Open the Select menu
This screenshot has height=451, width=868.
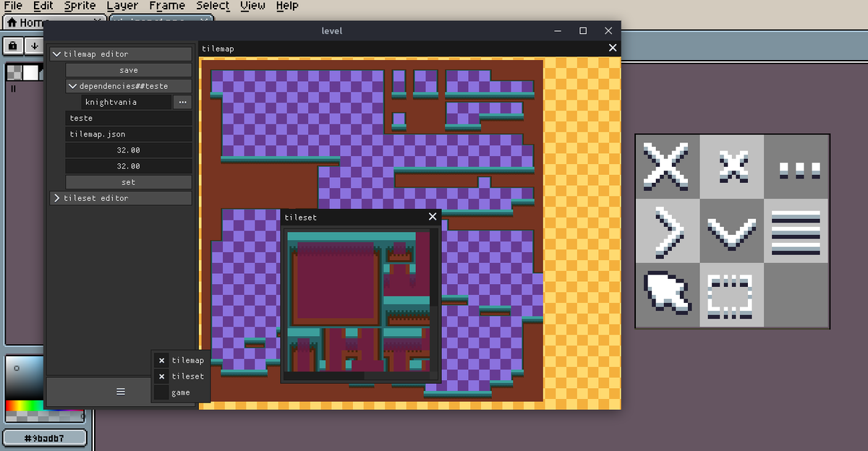click(213, 6)
